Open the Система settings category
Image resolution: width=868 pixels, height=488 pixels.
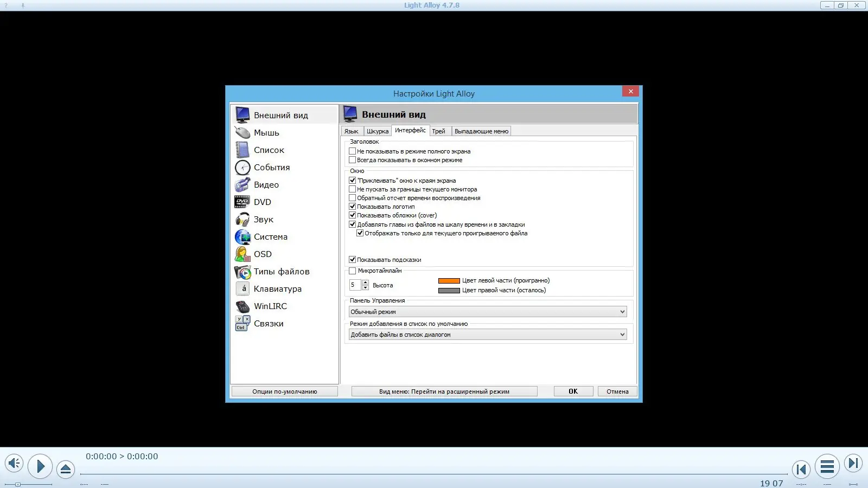click(x=284, y=236)
